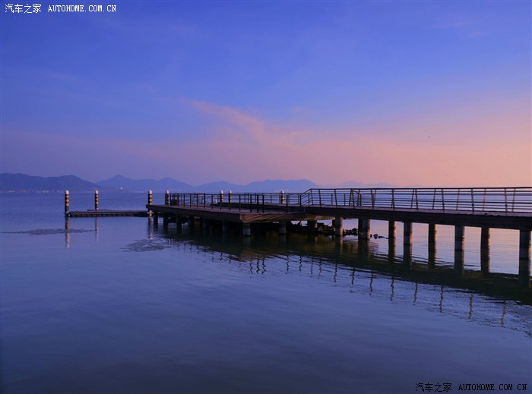Click the 汽车之家 watermark in top-left corner
The image size is (532, 394).
[23, 8]
